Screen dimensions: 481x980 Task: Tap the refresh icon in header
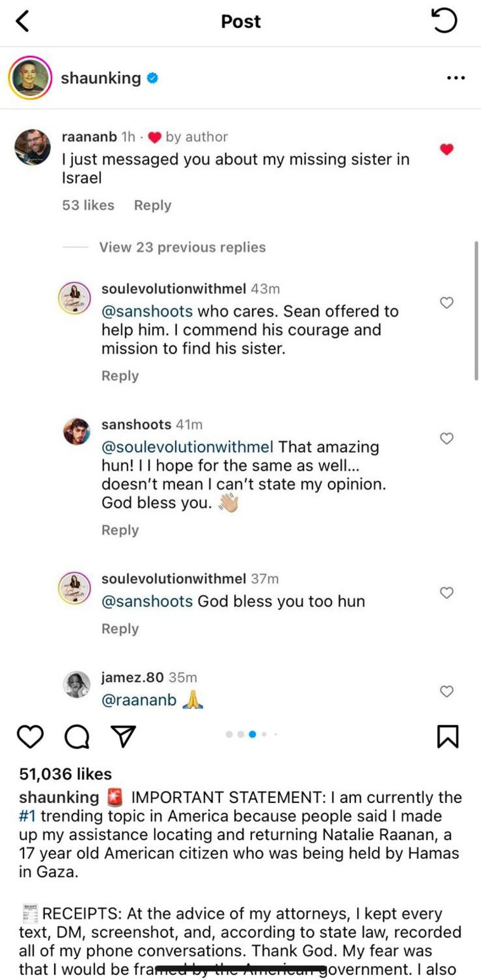444,22
